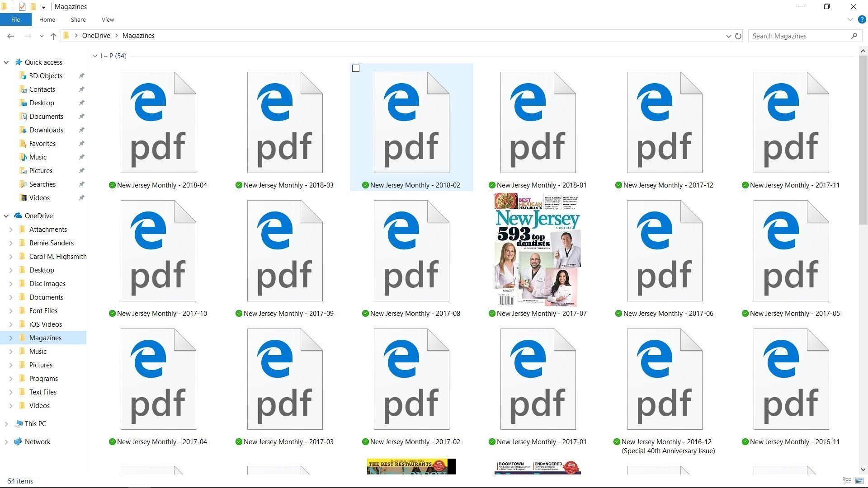Select iOS Videos folder in tree
Image resolution: width=868 pixels, height=488 pixels.
(46, 324)
